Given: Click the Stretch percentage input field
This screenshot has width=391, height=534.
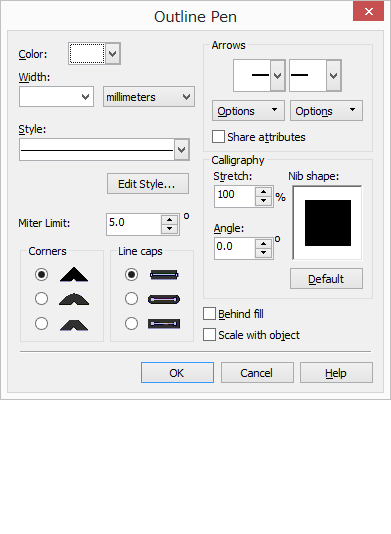Looking at the screenshot, I should [235, 196].
